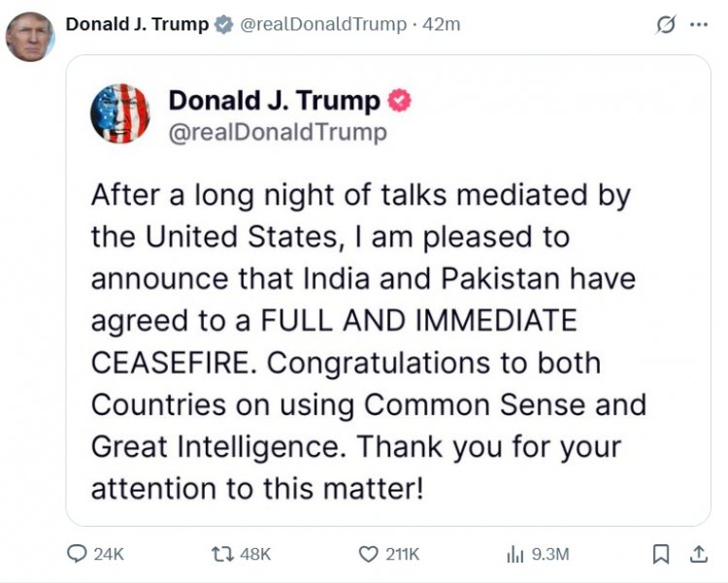The image size is (728, 583).
Task: Open post analytics via the bar chart icon
Action: [515, 554]
